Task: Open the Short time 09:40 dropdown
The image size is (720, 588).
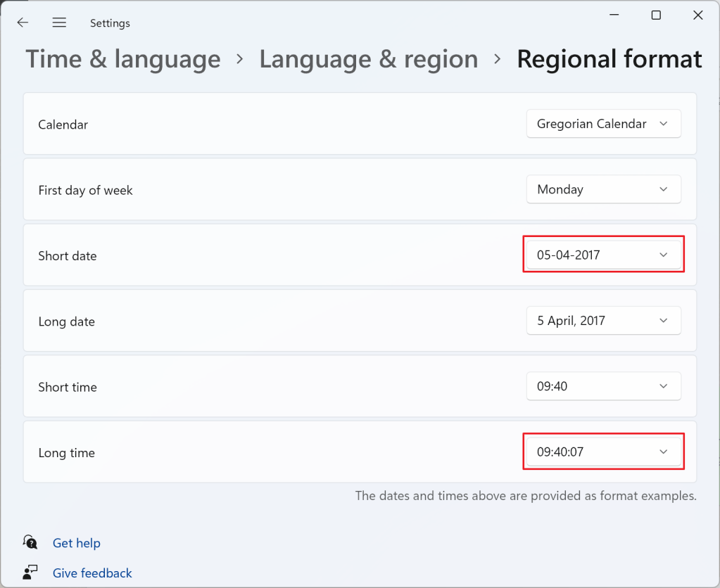Action: point(603,386)
